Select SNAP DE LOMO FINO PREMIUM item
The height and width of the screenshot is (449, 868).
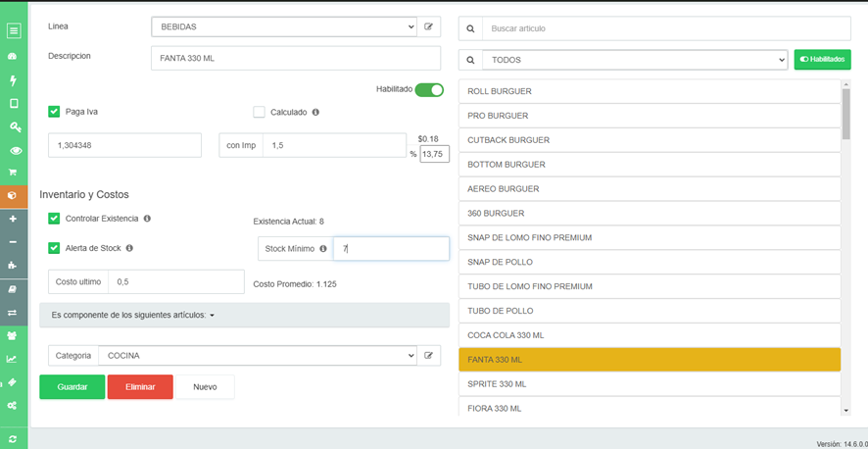tap(650, 237)
